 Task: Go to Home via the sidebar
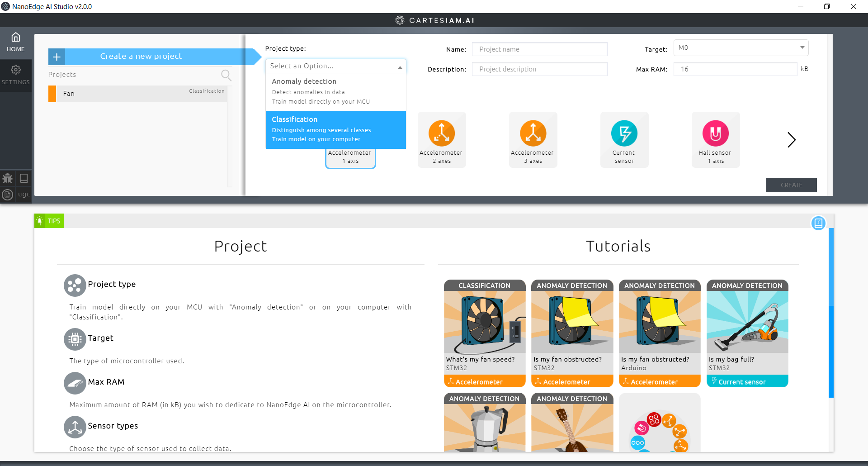[x=16, y=42]
